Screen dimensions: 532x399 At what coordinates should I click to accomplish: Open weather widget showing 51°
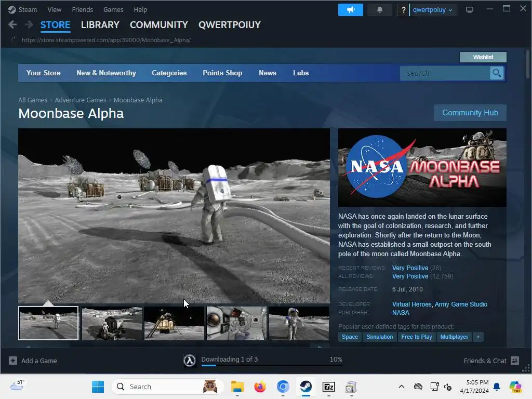[x=18, y=385]
